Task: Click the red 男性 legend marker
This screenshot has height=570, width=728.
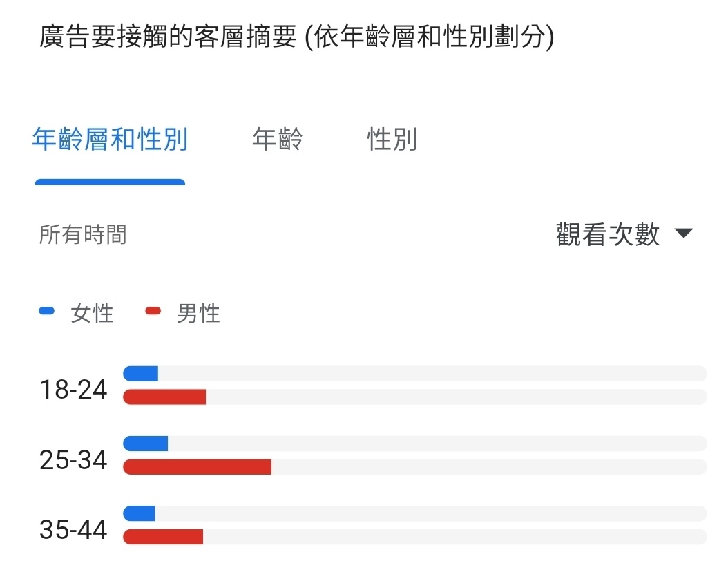Action: [x=153, y=311]
